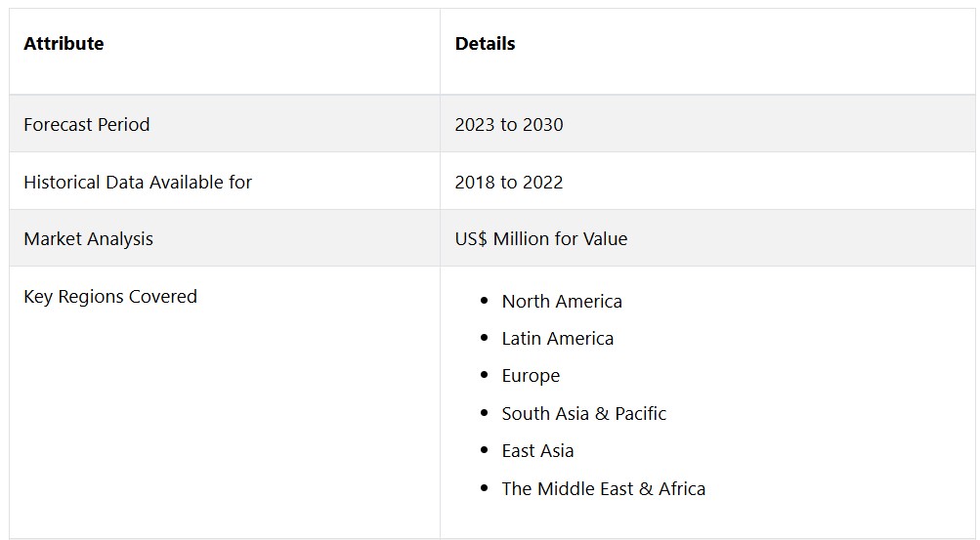This screenshot has height=540, width=980.
Task: Click the Details column header
Action: (485, 44)
